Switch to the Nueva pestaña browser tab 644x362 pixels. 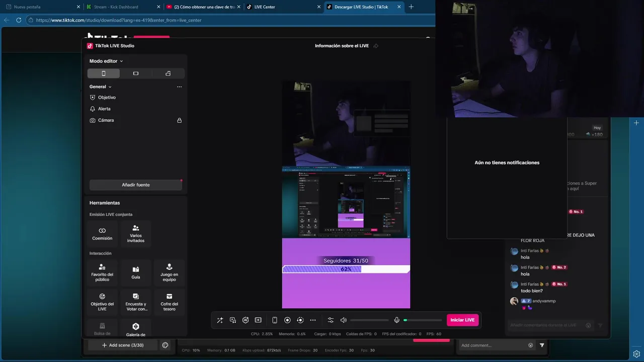(x=42, y=7)
